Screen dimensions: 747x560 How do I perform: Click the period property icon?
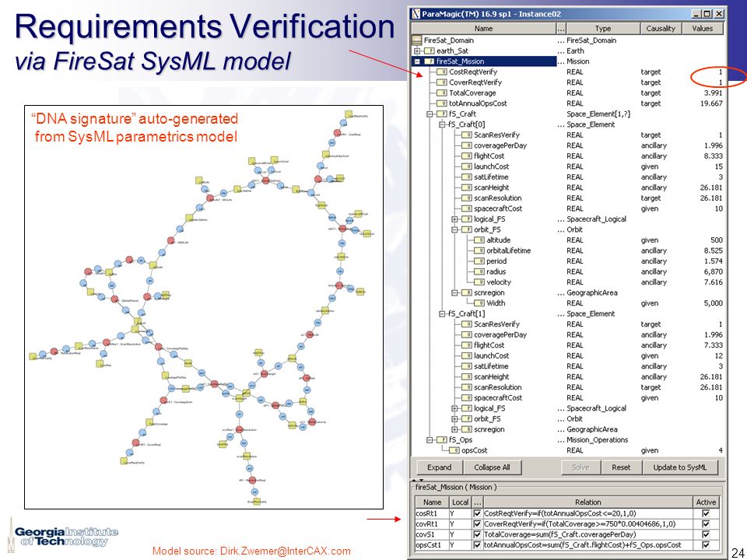479,261
